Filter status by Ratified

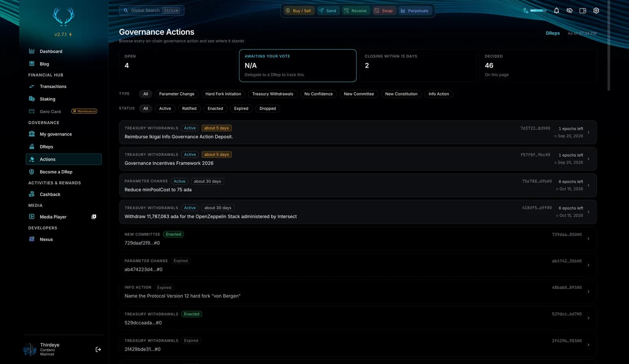(189, 108)
